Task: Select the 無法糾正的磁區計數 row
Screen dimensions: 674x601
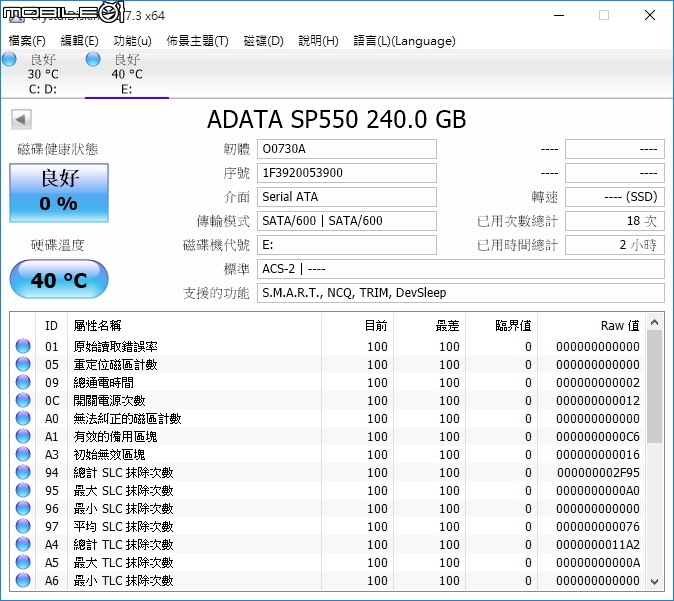Action: [x=329, y=418]
